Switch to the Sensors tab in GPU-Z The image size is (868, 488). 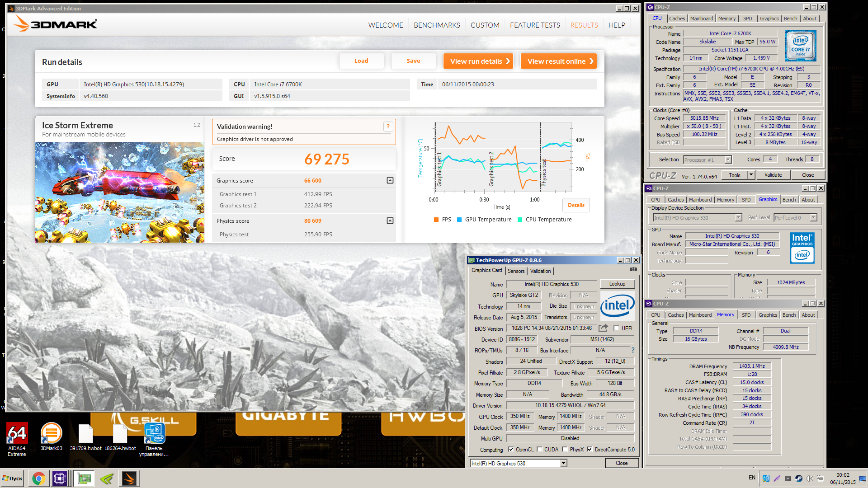516,271
